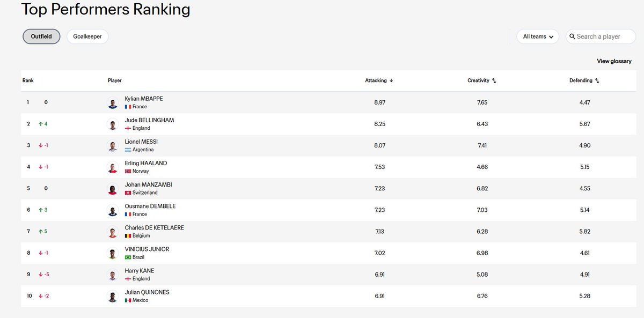644x318 pixels.
Task: Click the France flag under Ousmane DEMBELE
Action: (128, 214)
